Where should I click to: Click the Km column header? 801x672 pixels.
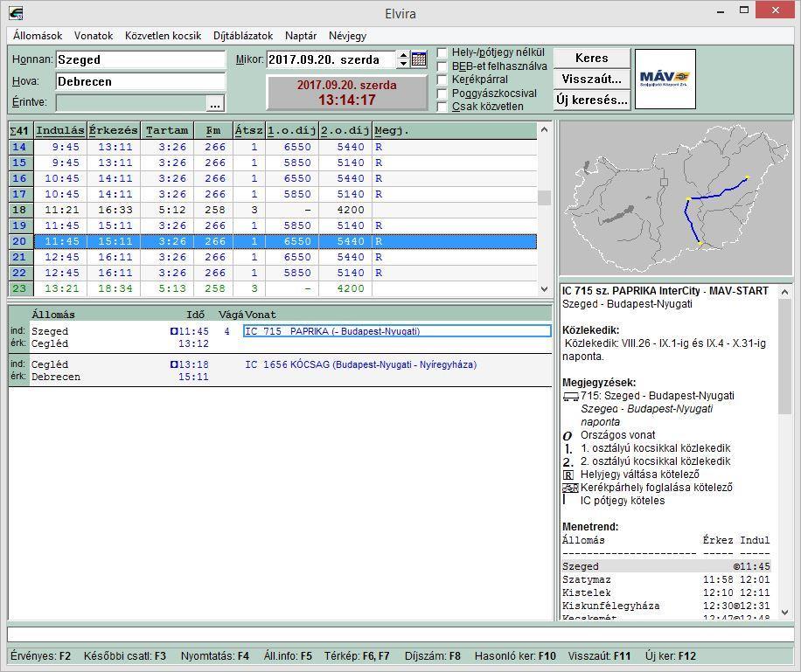(213, 131)
